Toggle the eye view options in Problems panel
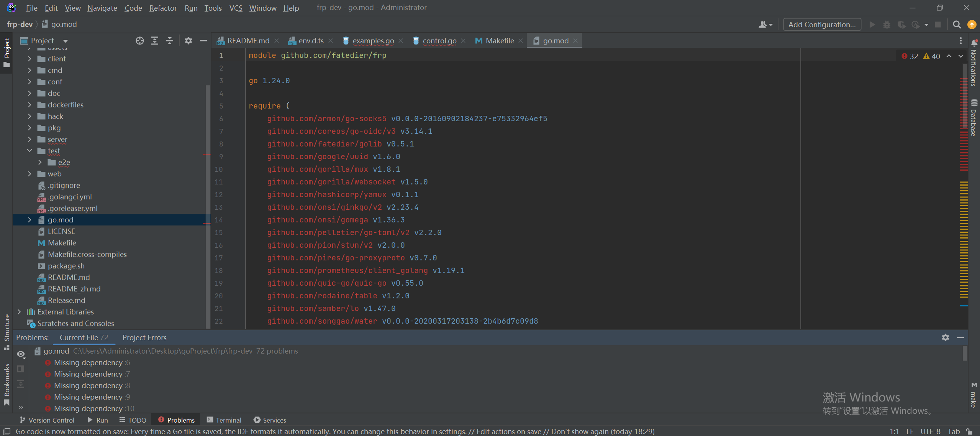 [x=21, y=354]
